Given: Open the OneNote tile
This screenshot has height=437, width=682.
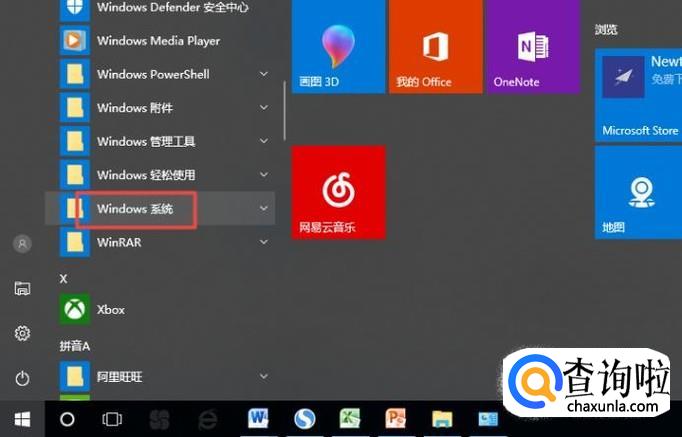Looking at the screenshot, I should pyautogui.click(x=533, y=47).
